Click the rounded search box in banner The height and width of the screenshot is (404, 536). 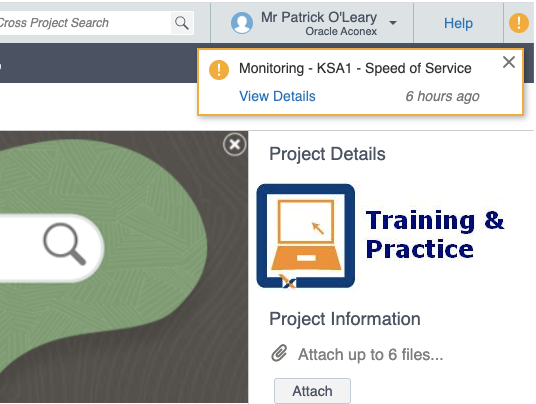click(x=51, y=248)
